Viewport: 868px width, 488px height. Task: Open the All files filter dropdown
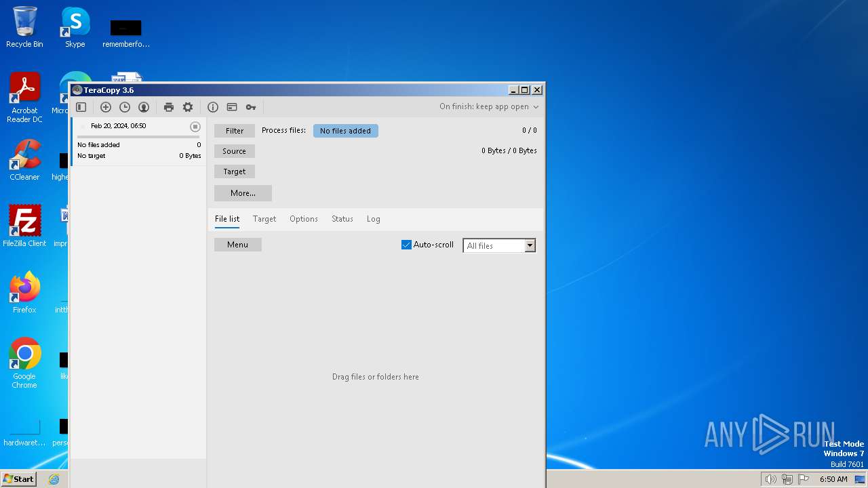[499, 245]
